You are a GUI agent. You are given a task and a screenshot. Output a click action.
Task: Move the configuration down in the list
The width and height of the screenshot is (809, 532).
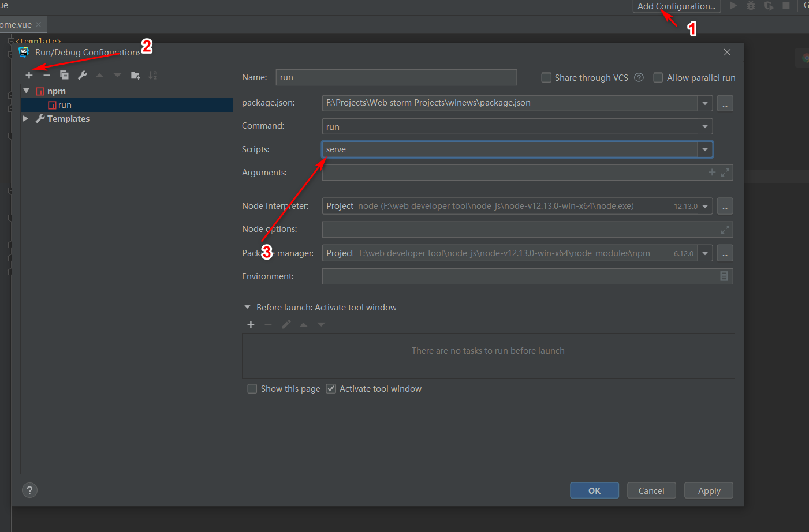click(x=117, y=76)
